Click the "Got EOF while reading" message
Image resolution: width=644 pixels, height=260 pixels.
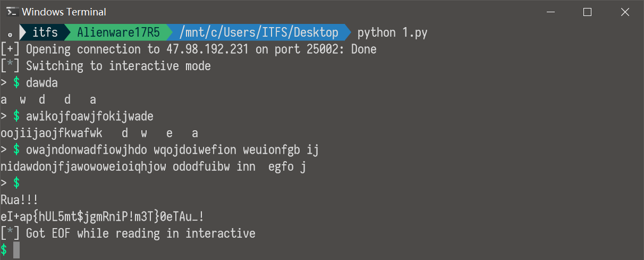[140, 233]
